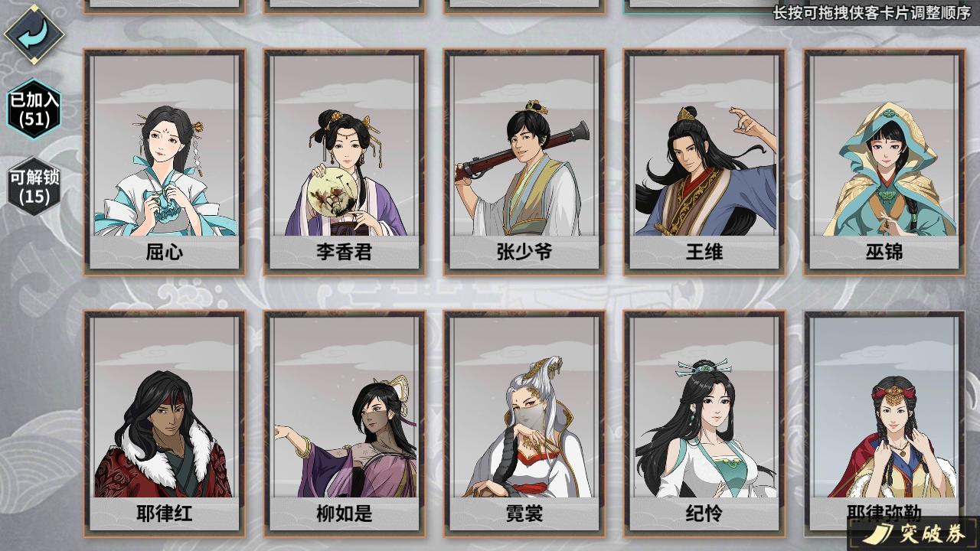Screen dimensions: 980x551
Task: Switch to the 可解锁 (15) tab
Action: 34,187
